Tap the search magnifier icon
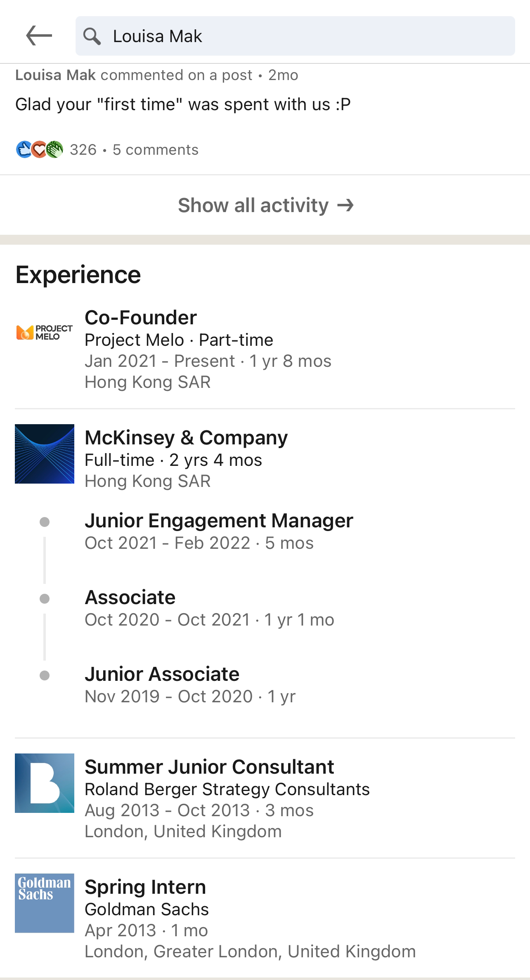 coord(92,36)
